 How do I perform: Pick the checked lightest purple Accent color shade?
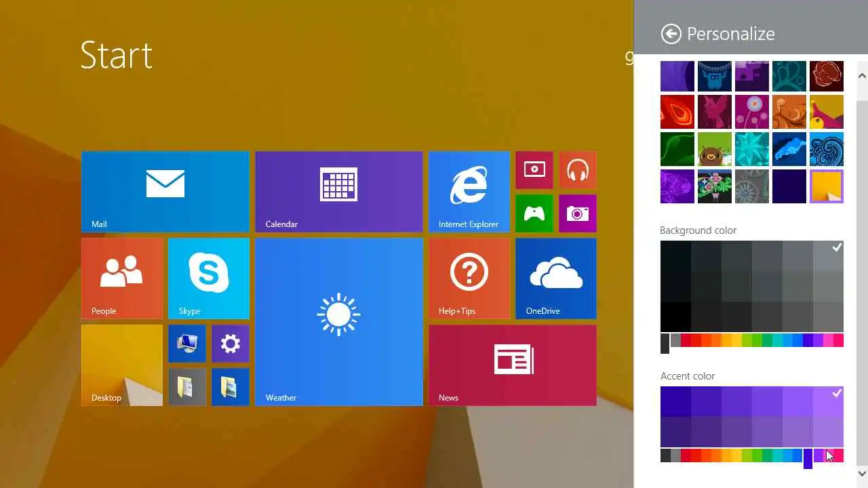[828, 401]
